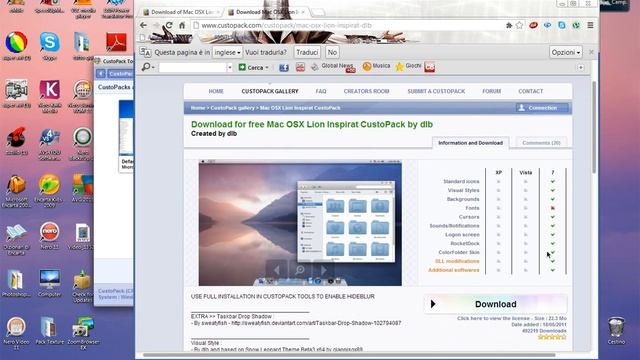This screenshot has height=360, width=640.
Task: Click the red extension icon beside the bookmark star
Action: tap(533, 25)
